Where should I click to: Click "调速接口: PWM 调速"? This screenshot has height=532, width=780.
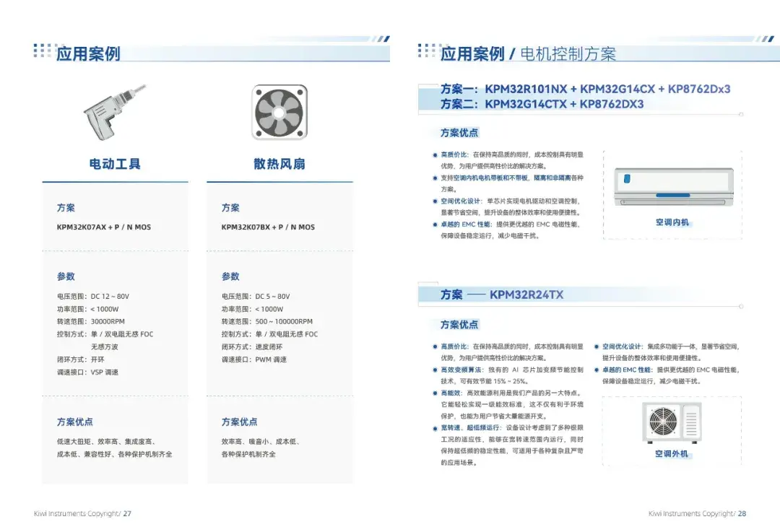click(x=254, y=359)
